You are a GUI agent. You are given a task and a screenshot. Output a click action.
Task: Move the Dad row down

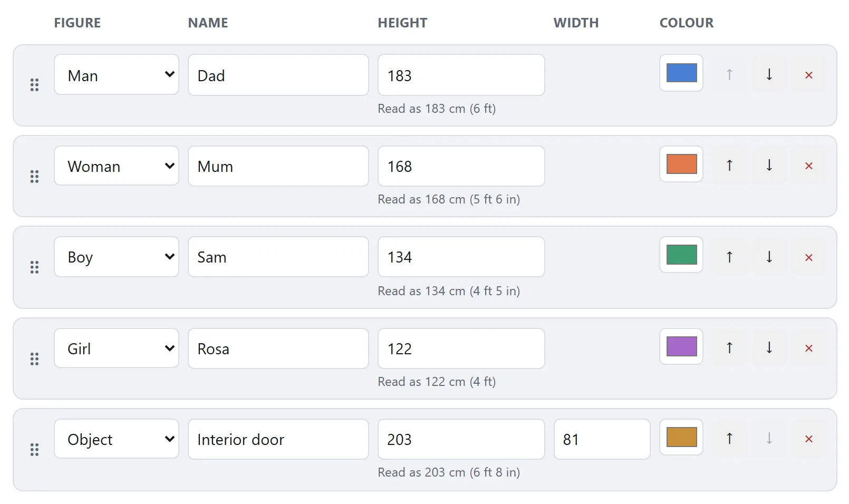769,75
